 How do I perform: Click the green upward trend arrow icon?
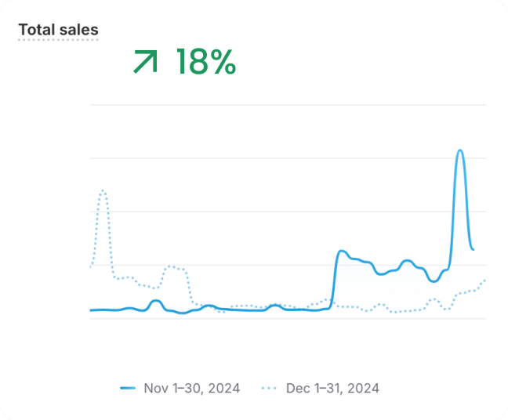[x=145, y=62]
